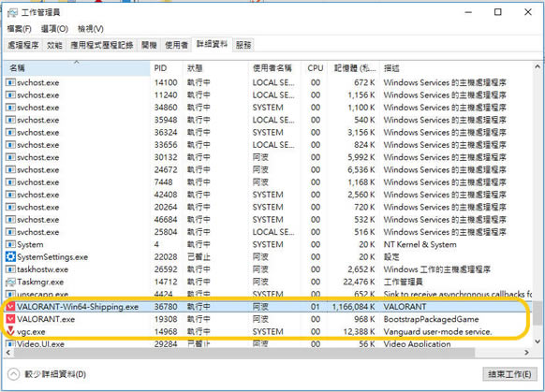
Task: Click the svchost.exe icon with PID 33656
Action: pyautogui.click(x=11, y=145)
